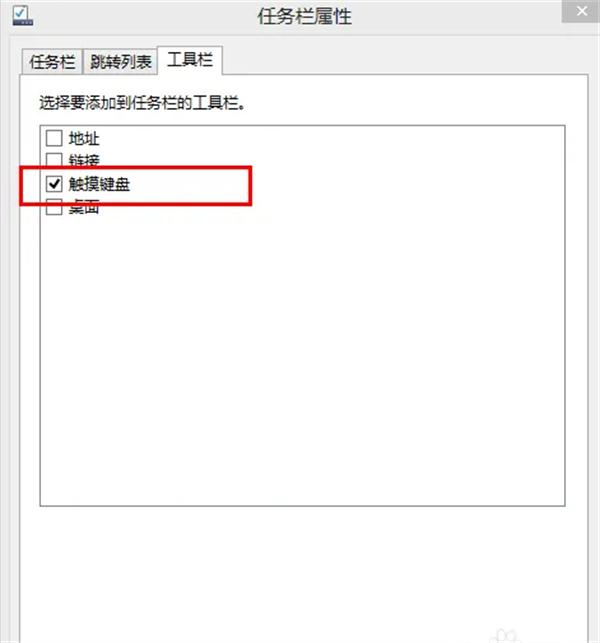Viewport: 600px width, 643px height.
Task: Switch to the 任务栏 tab
Action: [x=52, y=62]
